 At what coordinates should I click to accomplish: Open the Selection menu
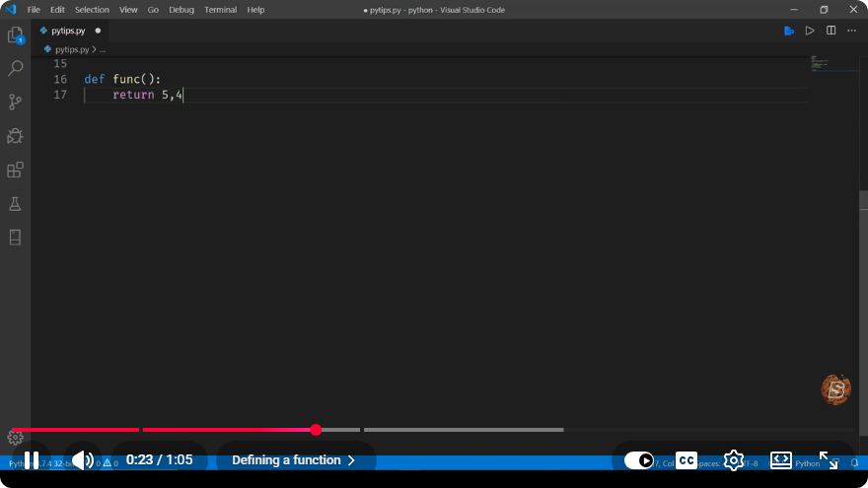point(92,10)
